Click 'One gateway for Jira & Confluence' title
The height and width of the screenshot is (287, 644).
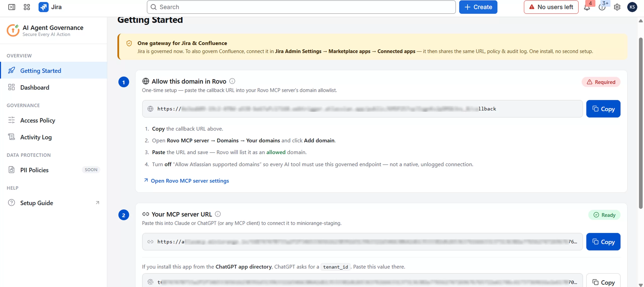182,43
